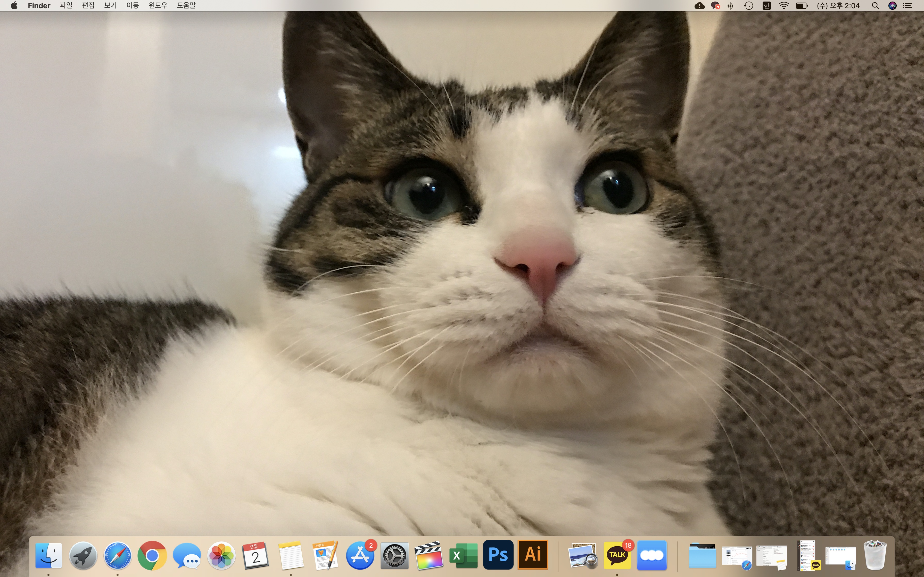Image resolution: width=924 pixels, height=577 pixels.
Task: Launch Final Cut Pro from dock
Action: click(429, 556)
